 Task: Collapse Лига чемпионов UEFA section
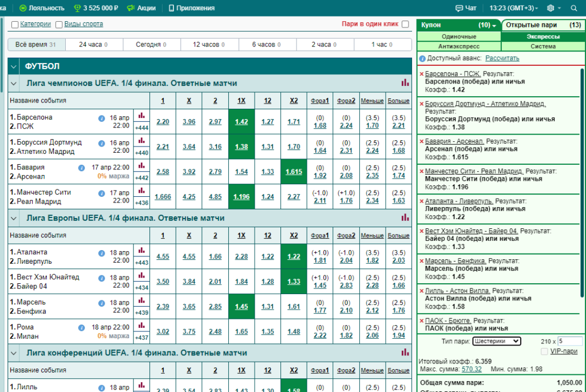coord(14,84)
